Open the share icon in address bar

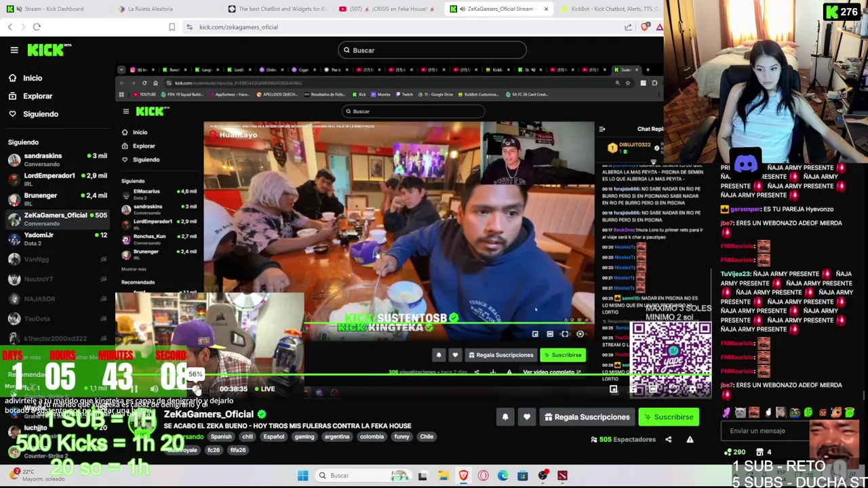(628, 27)
